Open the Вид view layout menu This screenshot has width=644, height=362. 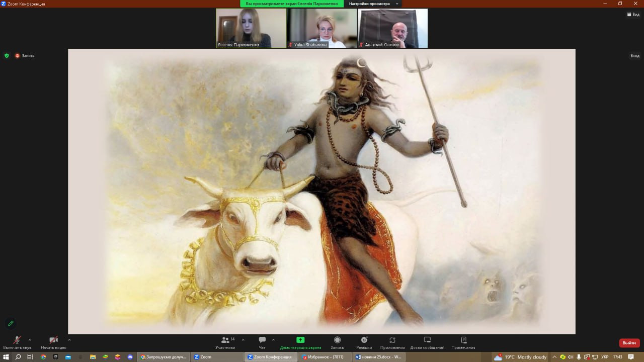point(632,15)
